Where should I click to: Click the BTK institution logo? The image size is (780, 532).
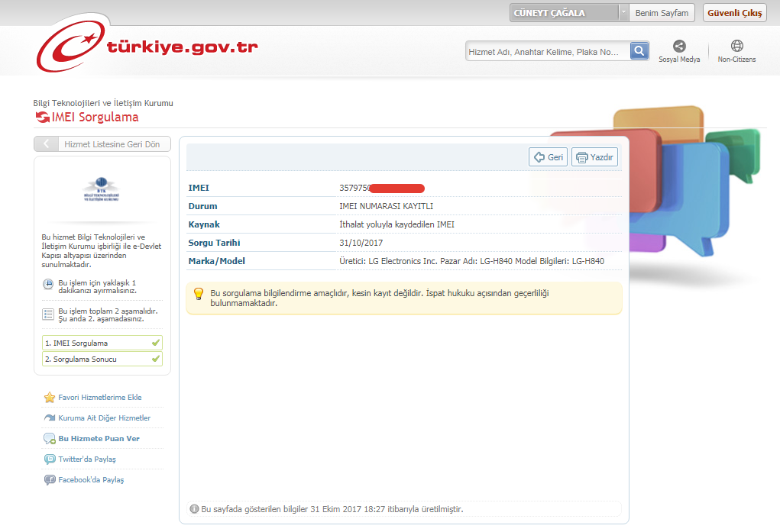pyautogui.click(x=102, y=189)
